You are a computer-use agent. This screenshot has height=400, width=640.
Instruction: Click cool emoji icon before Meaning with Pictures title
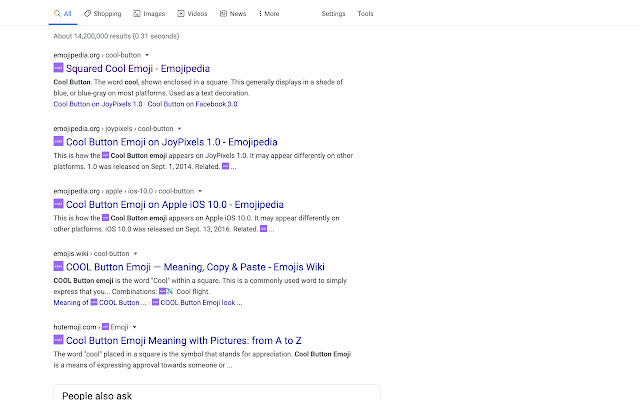58,340
